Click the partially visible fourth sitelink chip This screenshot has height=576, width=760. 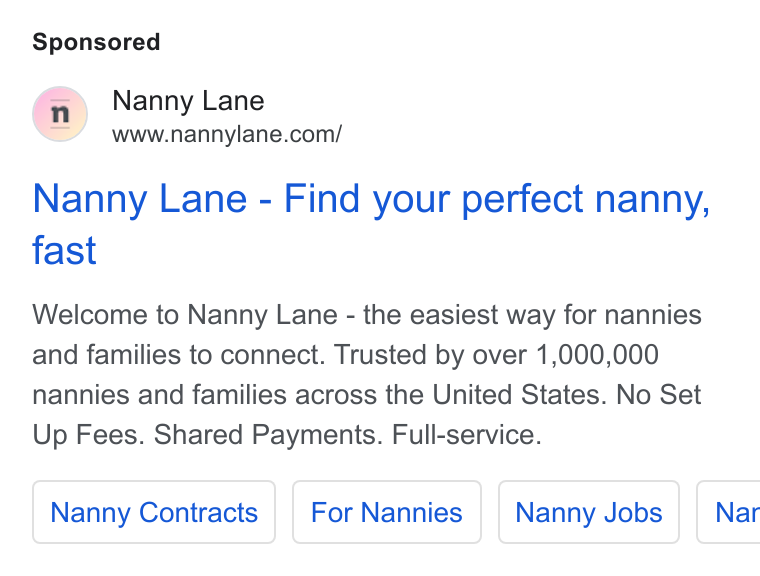pyautogui.click(x=728, y=512)
